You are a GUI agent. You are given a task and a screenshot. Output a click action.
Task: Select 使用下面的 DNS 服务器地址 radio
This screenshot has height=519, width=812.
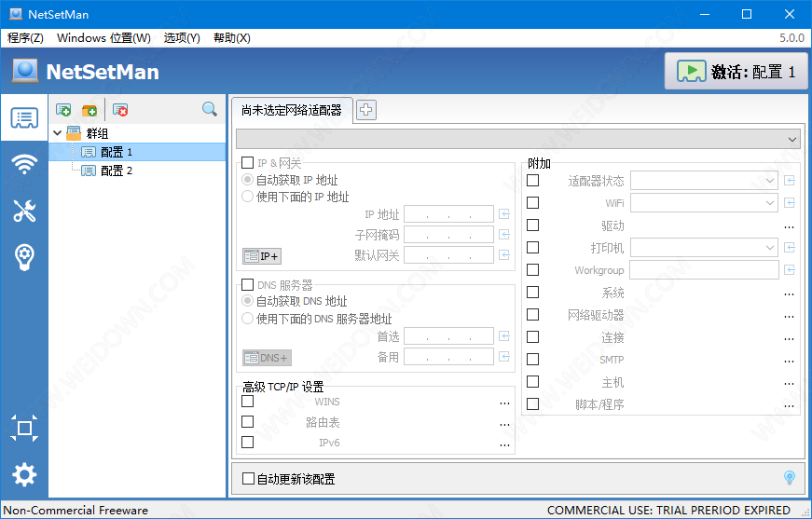[x=248, y=319]
